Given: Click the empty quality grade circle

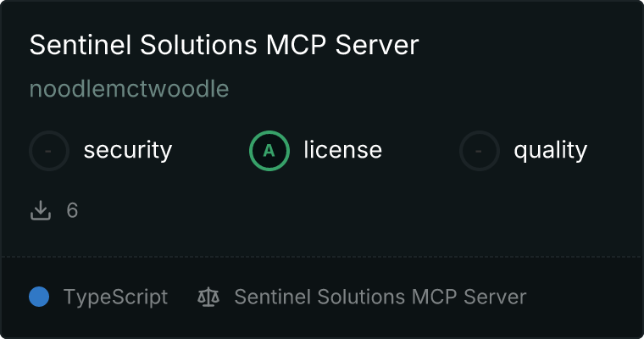Looking at the screenshot, I should coord(480,151).
